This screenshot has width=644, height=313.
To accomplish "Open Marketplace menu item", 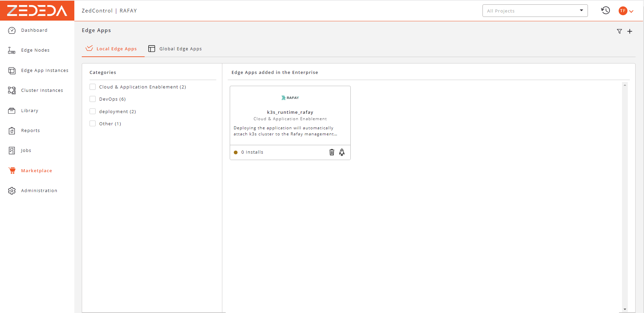I will pyautogui.click(x=37, y=171).
